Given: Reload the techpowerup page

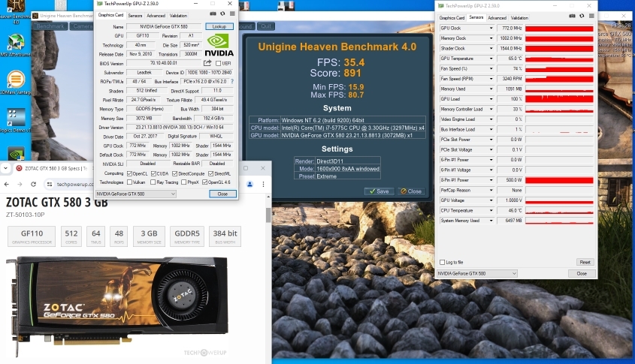Looking at the screenshot, I should pos(33,184).
